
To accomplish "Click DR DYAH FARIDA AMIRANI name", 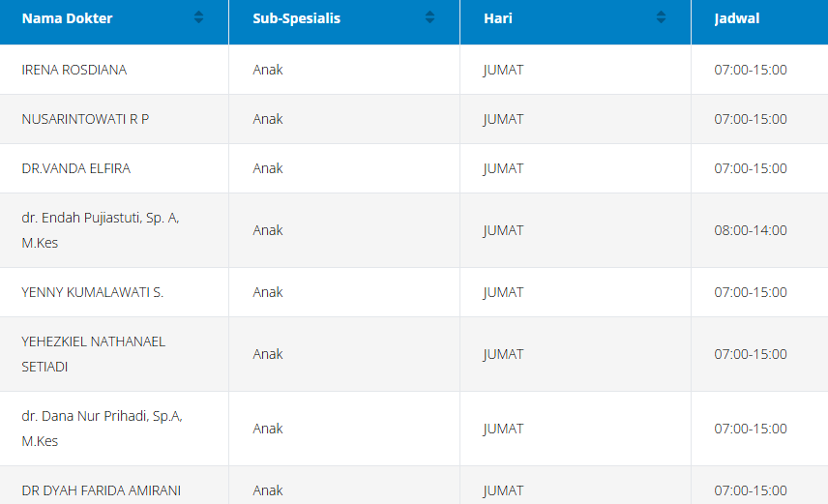I will point(101,490).
